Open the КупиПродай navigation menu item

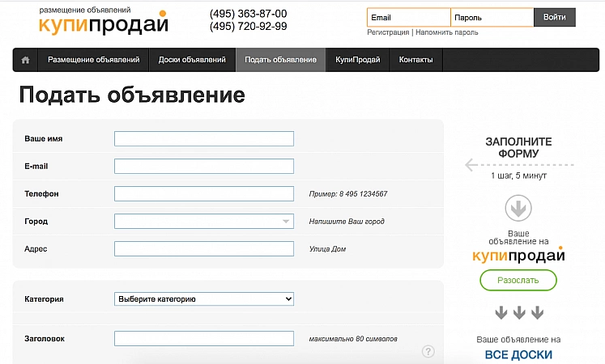tap(357, 60)
